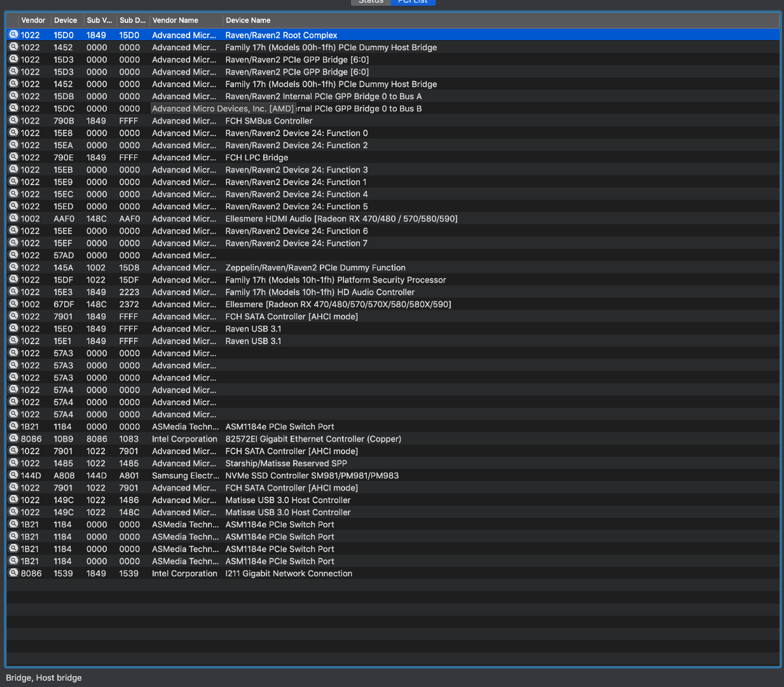Click the Device column header

pos(65,20)
